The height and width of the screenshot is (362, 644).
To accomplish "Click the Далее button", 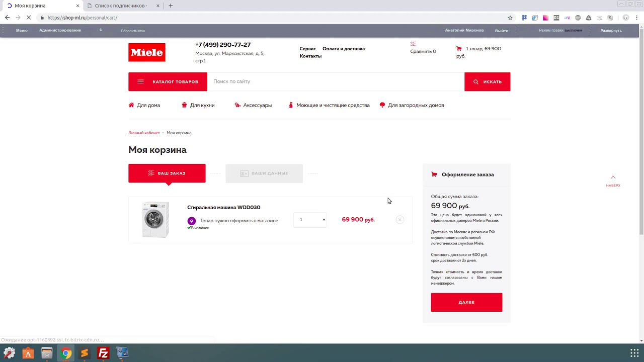I will click(x=466, y=302).
